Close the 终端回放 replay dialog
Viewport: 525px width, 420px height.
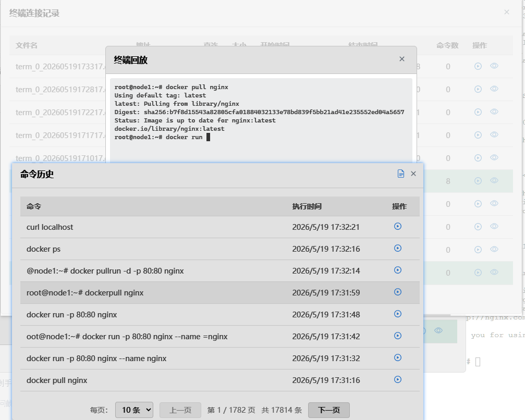click(x=402, y=59)
